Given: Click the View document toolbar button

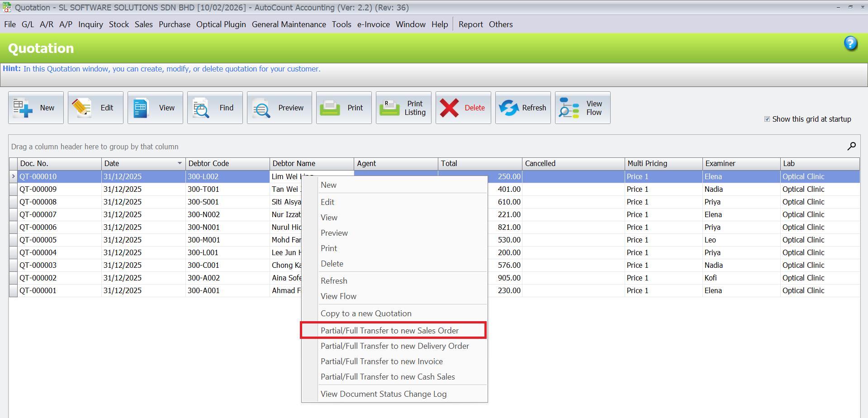Looking at the screenshot, I should [155, 108].
